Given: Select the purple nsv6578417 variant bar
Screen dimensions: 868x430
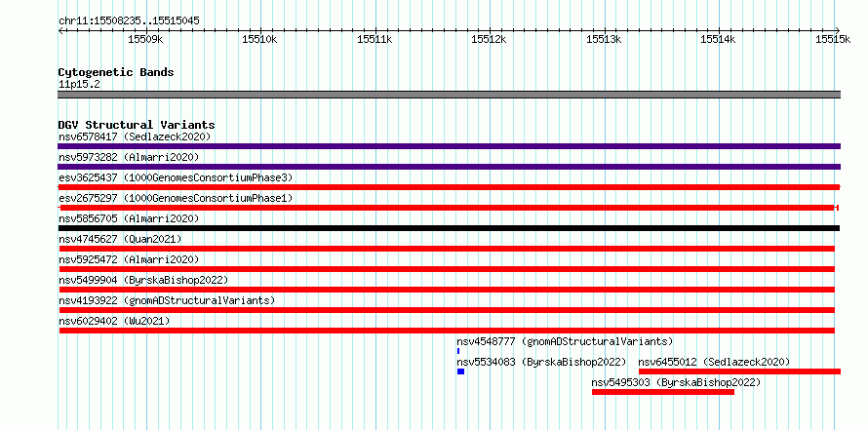Looking at the screenshot, I should tap(449, 146).
